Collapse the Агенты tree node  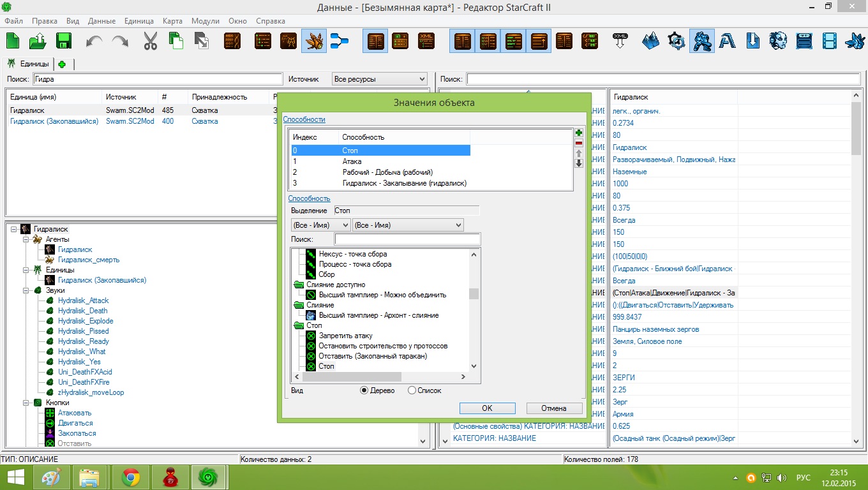click(25, 239)
